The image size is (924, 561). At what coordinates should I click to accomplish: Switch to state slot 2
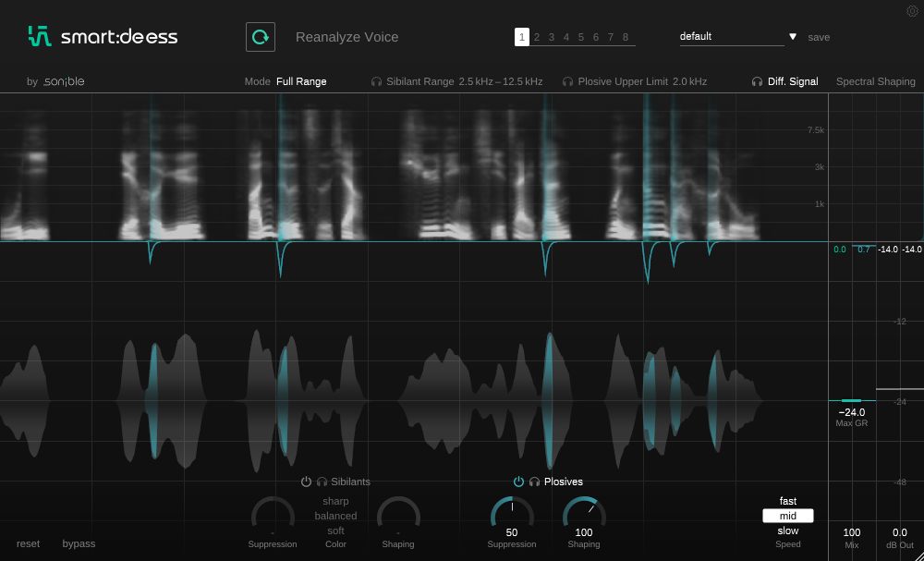(537, 37)
